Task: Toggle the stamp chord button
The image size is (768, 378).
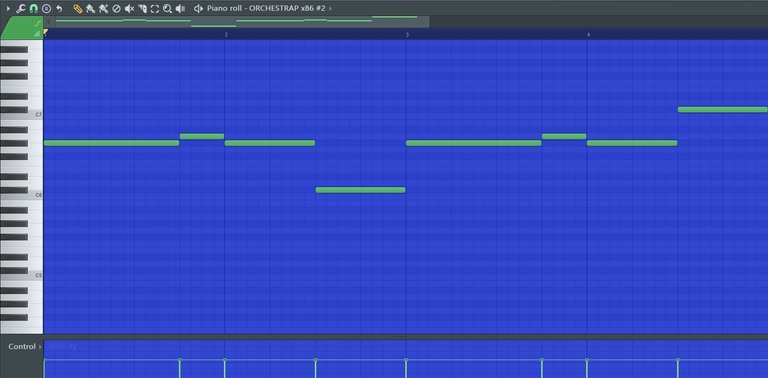Action: coord(47,8)
